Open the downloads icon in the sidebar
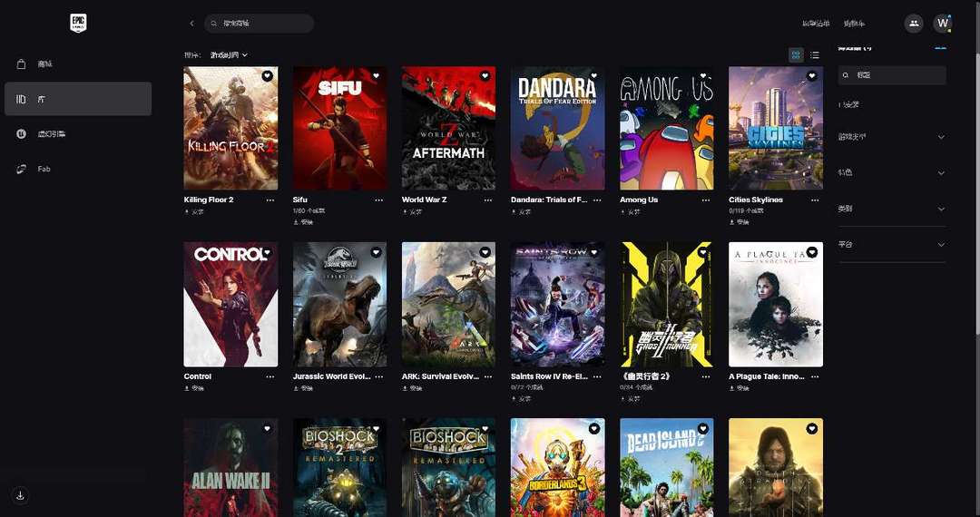The height and width of the screenshot is (517, 980). pos(20,495)
